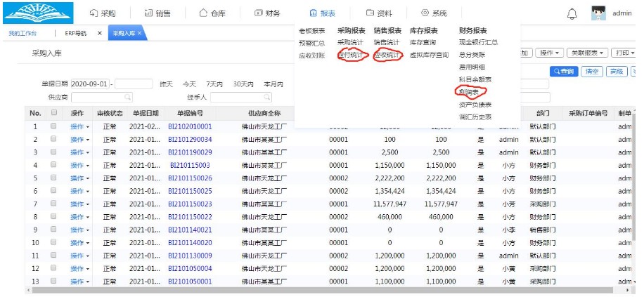Open 仓库 menu via its house icon
The height and width of the screenshot is (297, 644).
(x=203, y=13)
